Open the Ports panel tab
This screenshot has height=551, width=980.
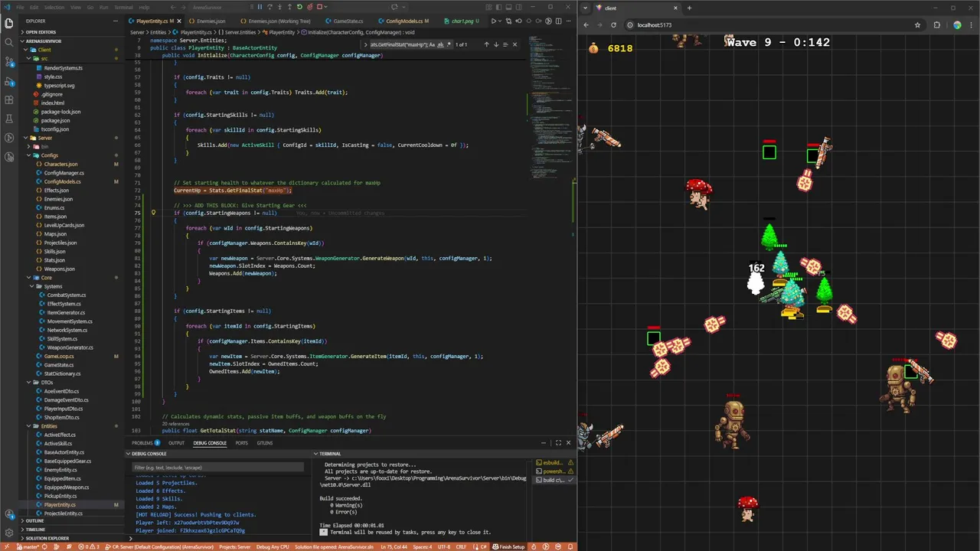coord(241,443)
